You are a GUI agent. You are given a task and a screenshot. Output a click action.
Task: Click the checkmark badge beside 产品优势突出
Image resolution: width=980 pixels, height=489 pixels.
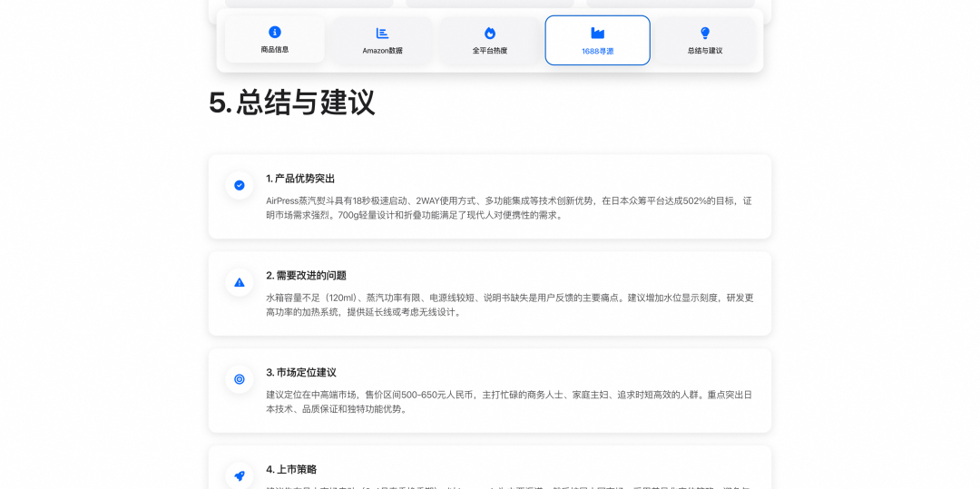tap(240, 185)
